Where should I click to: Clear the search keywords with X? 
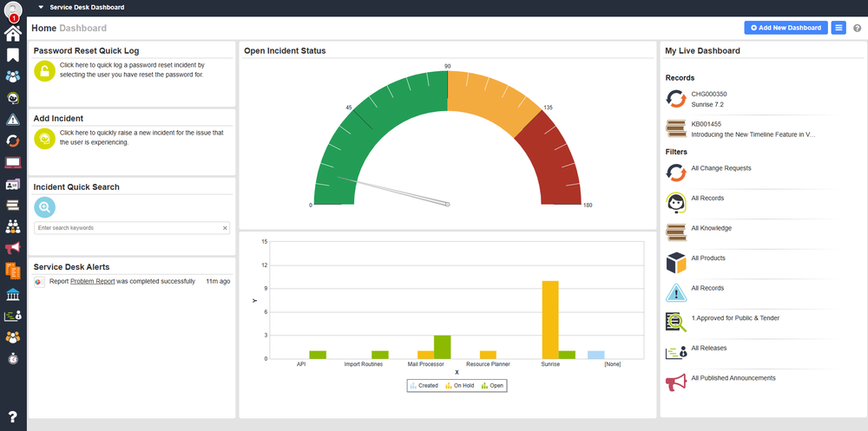225,228
